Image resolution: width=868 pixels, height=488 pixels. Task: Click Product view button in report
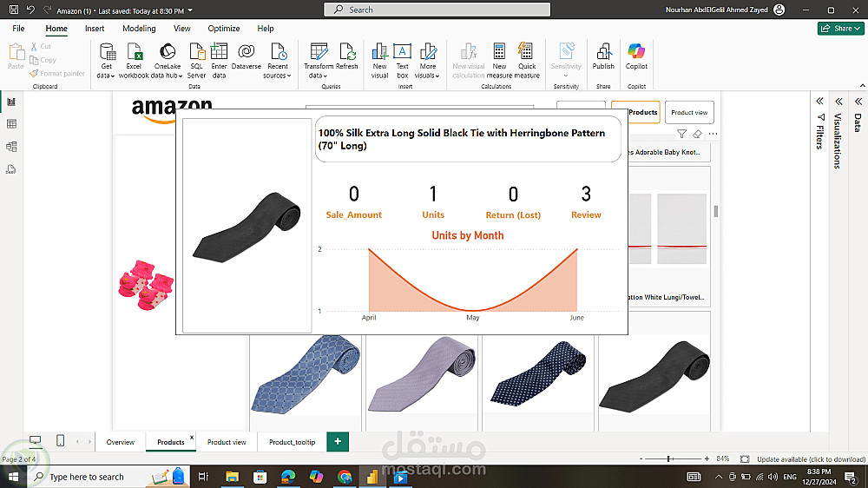[x=689, y=112]
